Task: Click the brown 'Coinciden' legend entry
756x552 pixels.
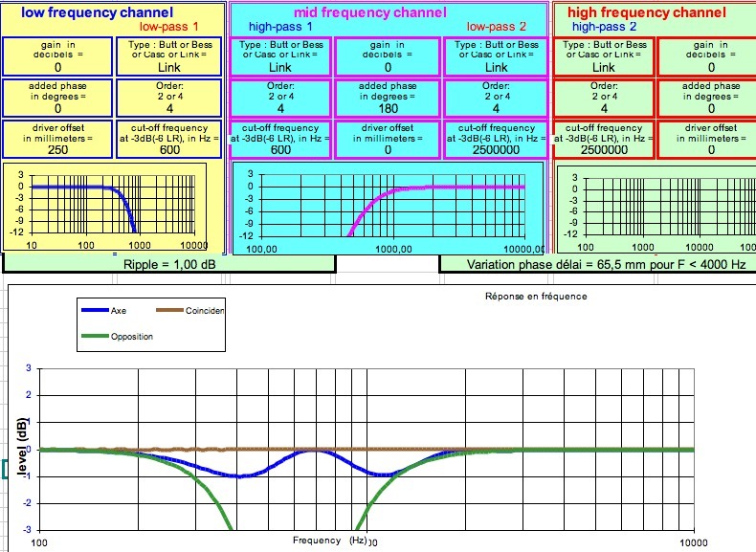Action: [x=190, y=311]
